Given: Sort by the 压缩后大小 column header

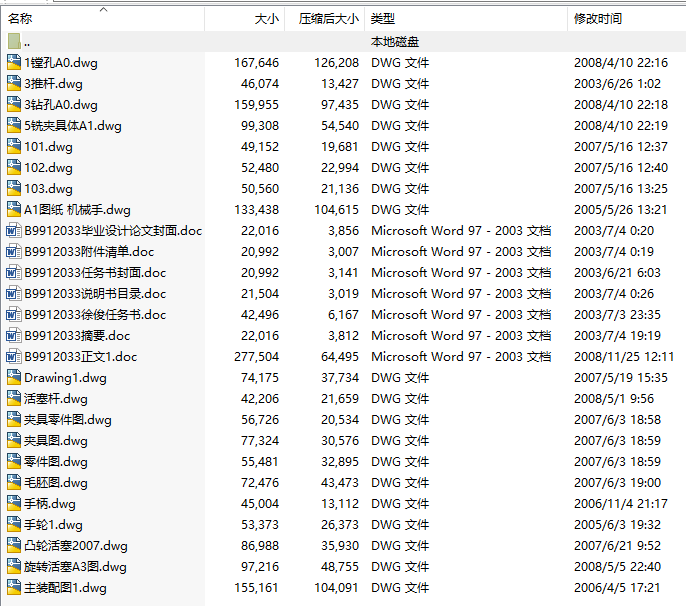Looking at the screenshot, I should 325,19.
